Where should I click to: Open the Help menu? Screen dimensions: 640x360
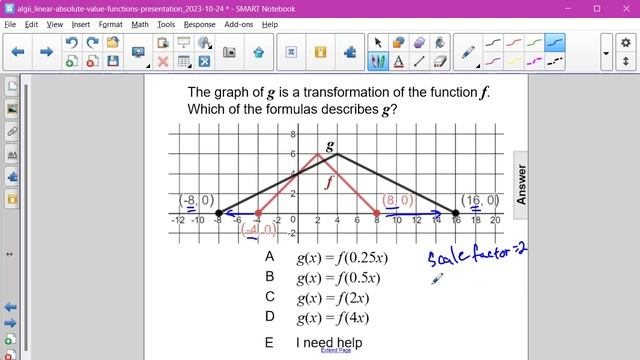click(x=269, y=24)
